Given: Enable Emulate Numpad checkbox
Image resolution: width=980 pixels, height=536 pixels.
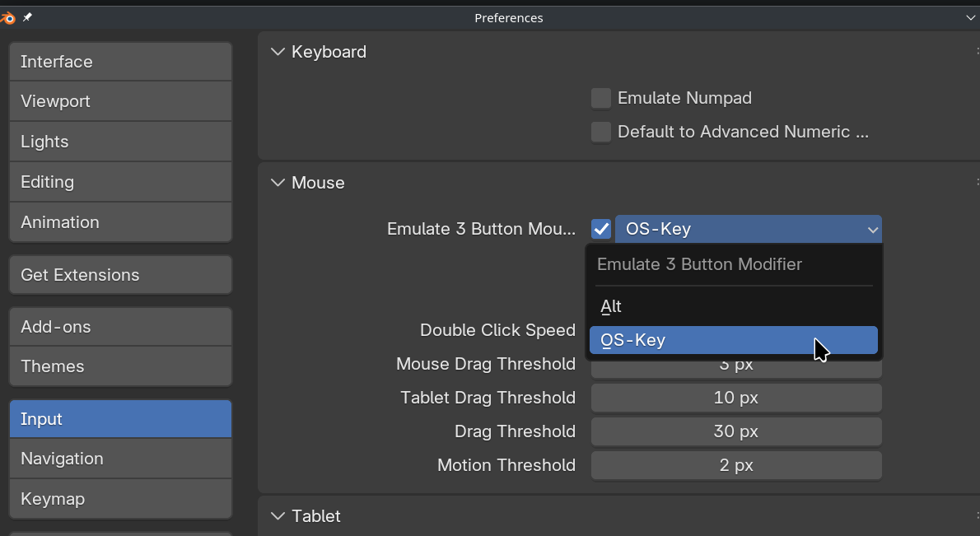Looking at the screenshot, I should click(601, 99).
